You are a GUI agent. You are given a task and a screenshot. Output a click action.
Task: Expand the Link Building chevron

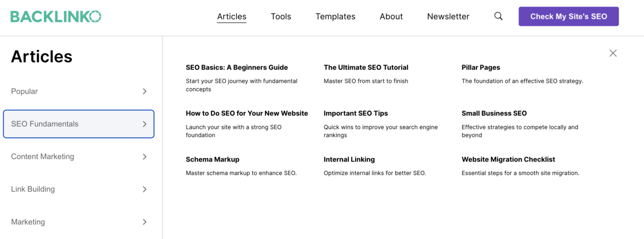144,190
